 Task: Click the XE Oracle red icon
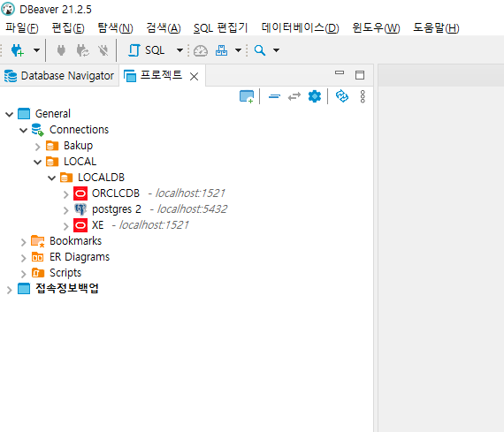point(80,225)
